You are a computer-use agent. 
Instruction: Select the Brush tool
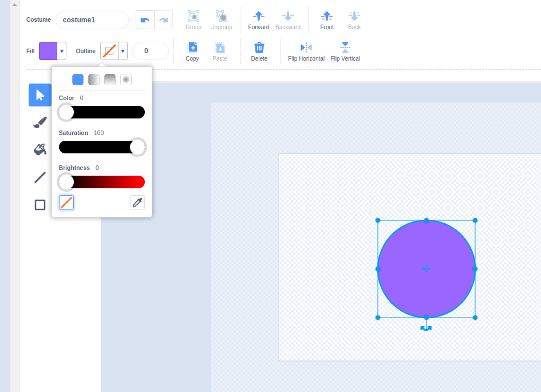[40, 122]
